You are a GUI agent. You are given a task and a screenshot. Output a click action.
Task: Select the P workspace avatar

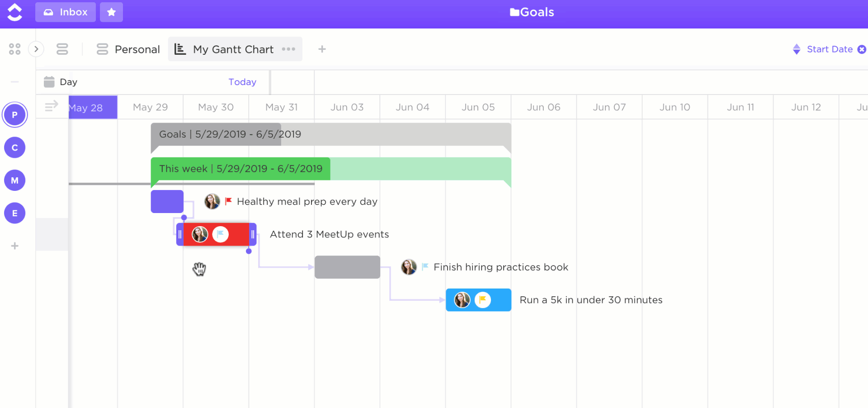tap(15, 115)
